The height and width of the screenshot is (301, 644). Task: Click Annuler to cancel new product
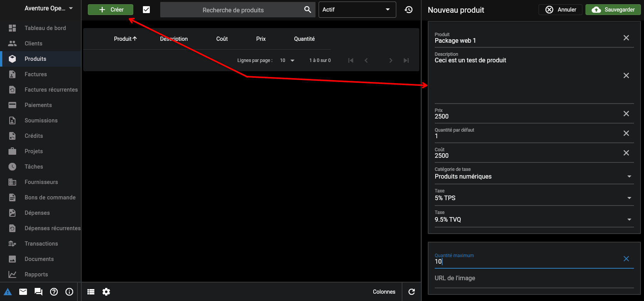coord(560,10)
